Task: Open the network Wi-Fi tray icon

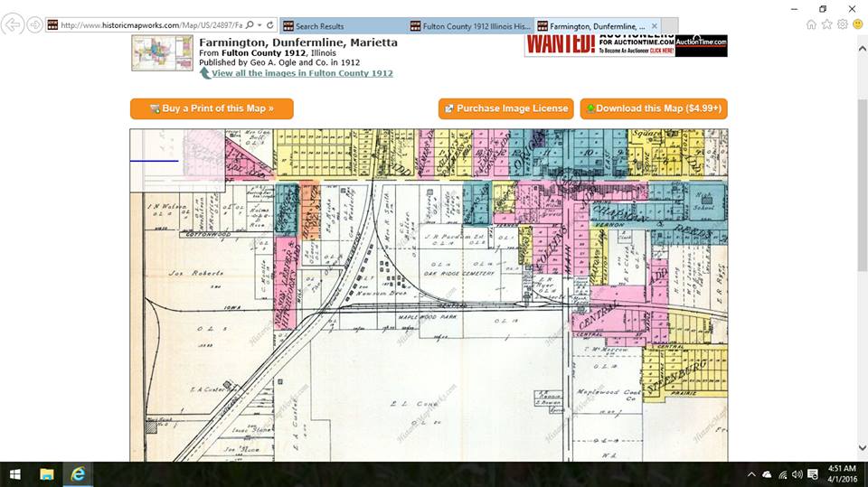Action: pos(782,474)
